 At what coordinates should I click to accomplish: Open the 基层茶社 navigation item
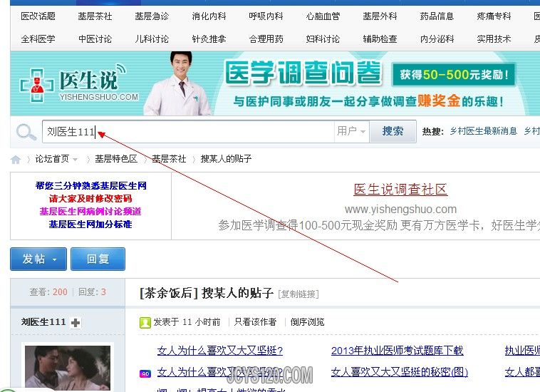coord(95,16)
